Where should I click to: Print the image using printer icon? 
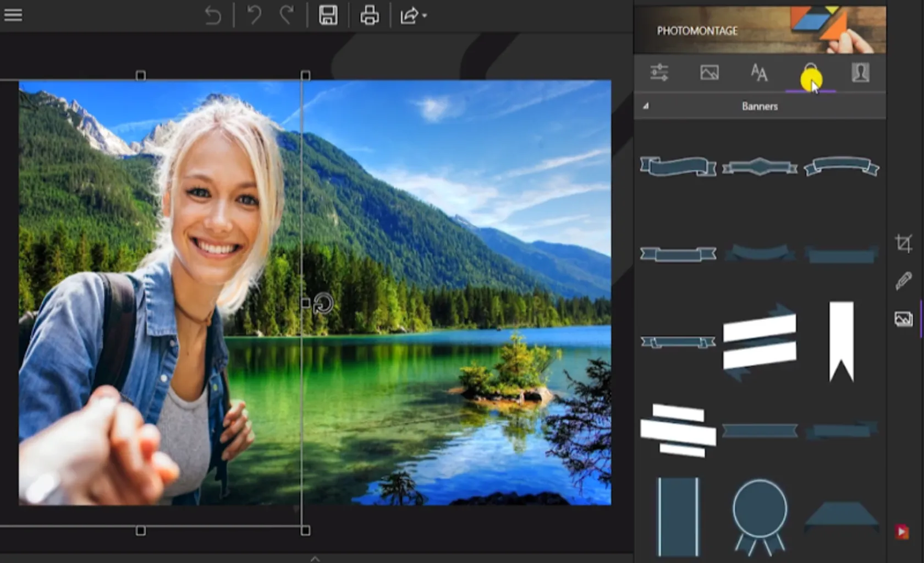click(369, 15)
